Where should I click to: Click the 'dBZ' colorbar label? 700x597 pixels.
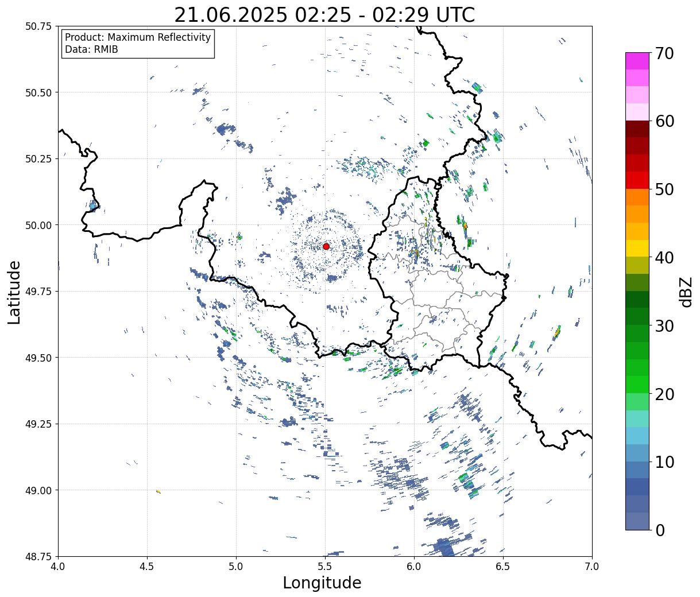(686, 292)
